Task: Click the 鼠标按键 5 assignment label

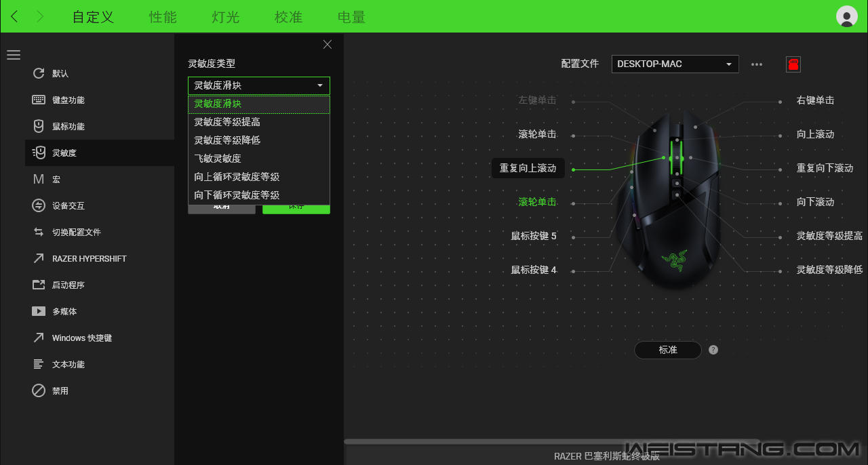Action: pyautogui.click(x=534, y=237)
